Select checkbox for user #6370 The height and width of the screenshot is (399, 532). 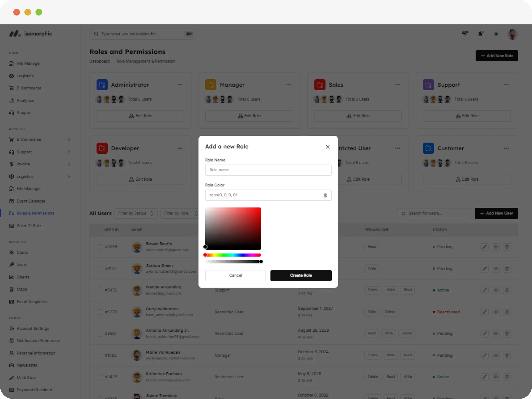(x=101, y=312)
